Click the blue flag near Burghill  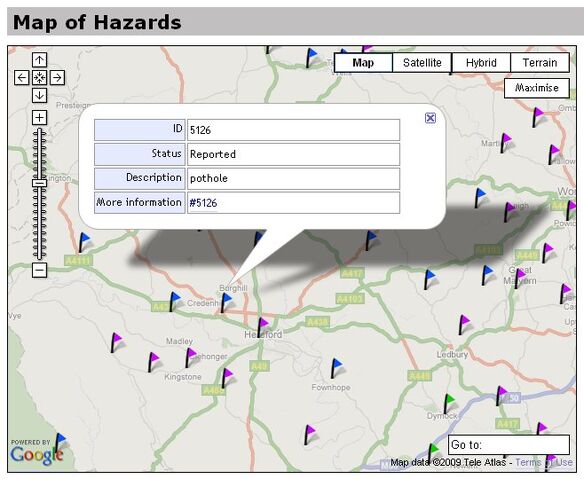pyautogui.click(x=225, y=302)
